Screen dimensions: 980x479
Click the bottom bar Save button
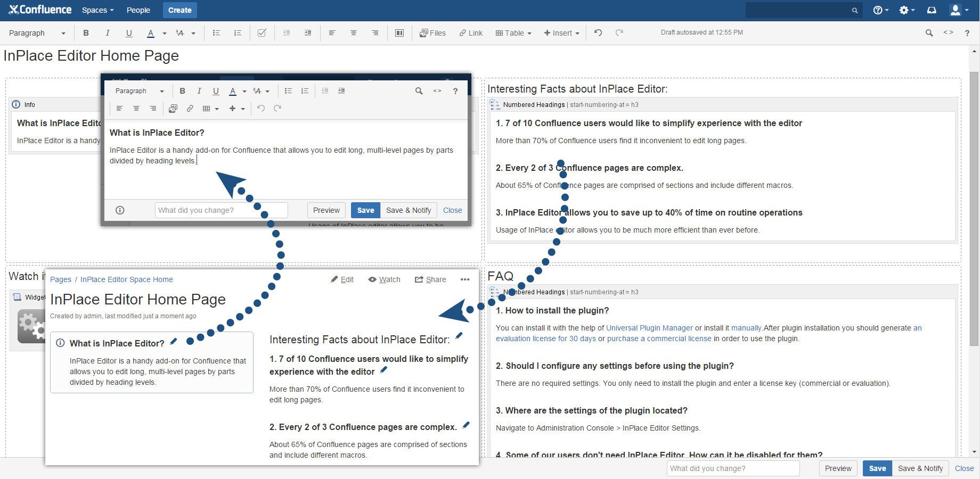[877, 468]
